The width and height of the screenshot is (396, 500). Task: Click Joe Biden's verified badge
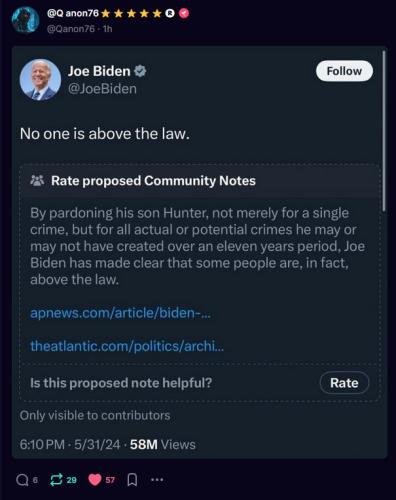tap(140, 71)
